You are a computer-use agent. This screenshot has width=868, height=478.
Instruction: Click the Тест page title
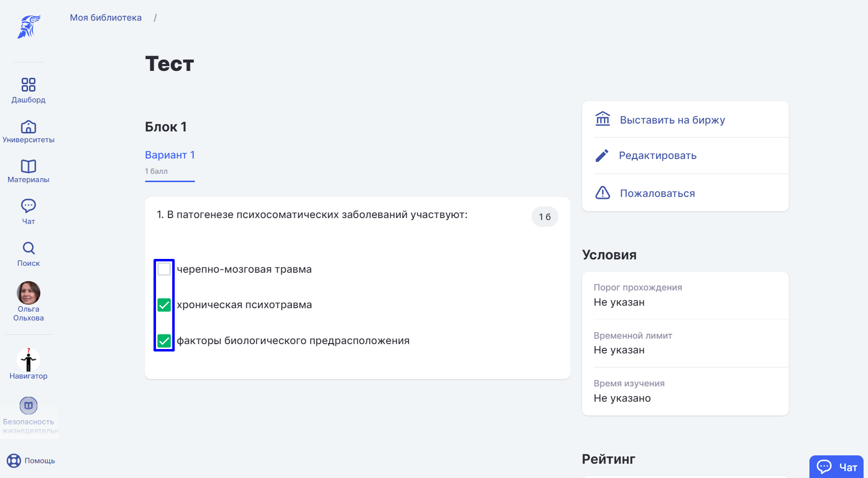(170, 64)
